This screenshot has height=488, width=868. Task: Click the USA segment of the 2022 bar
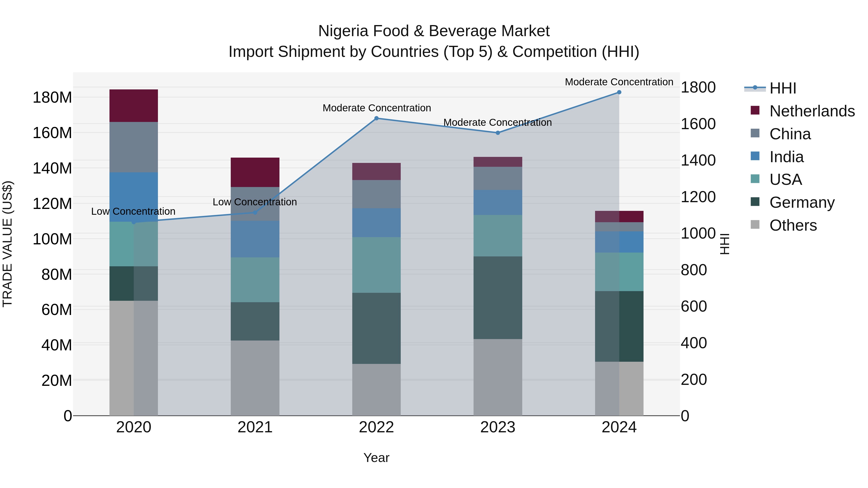pyautogui.click(x=376, y=265)
